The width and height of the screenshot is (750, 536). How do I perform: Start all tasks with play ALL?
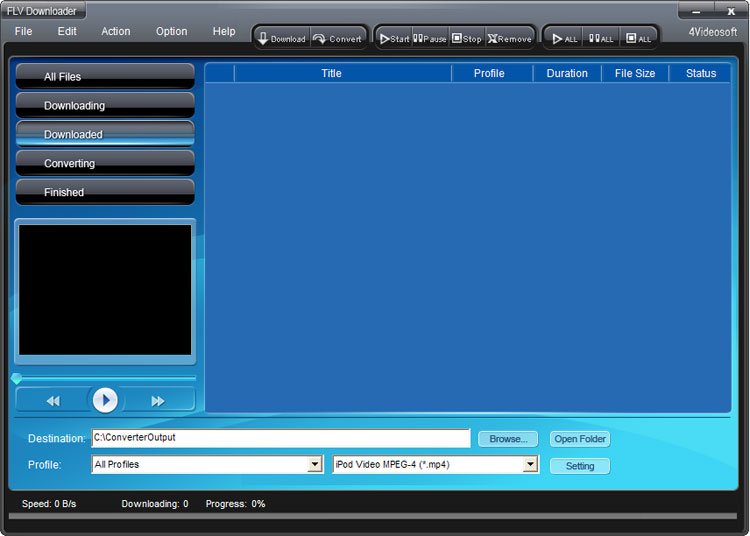tap(564, 38)
